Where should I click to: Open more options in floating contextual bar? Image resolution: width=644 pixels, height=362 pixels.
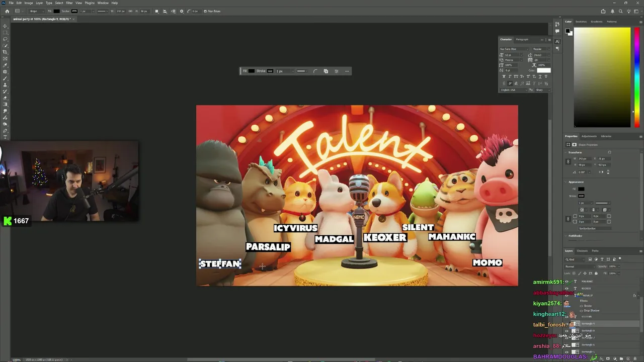tap(347, 71)
